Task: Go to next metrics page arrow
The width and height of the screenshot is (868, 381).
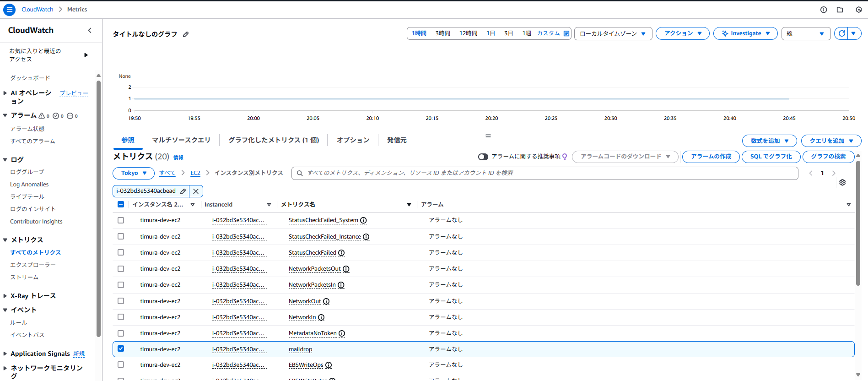Action: [834, 173]
